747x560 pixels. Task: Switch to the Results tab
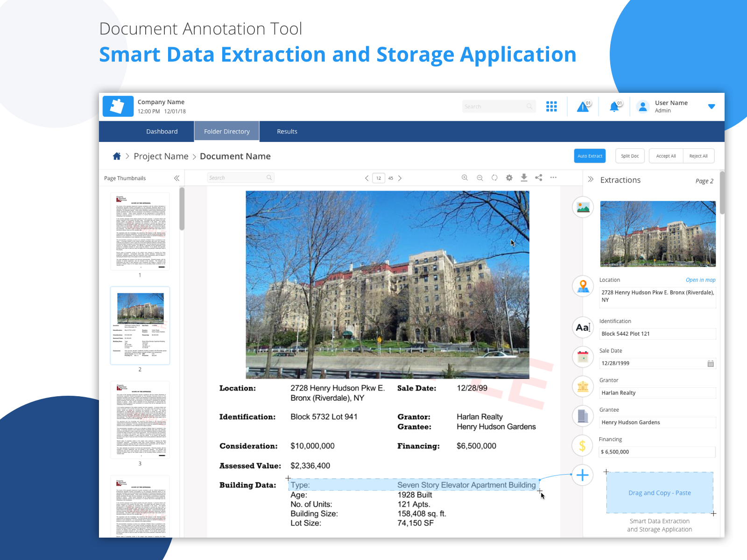[287, 132]
